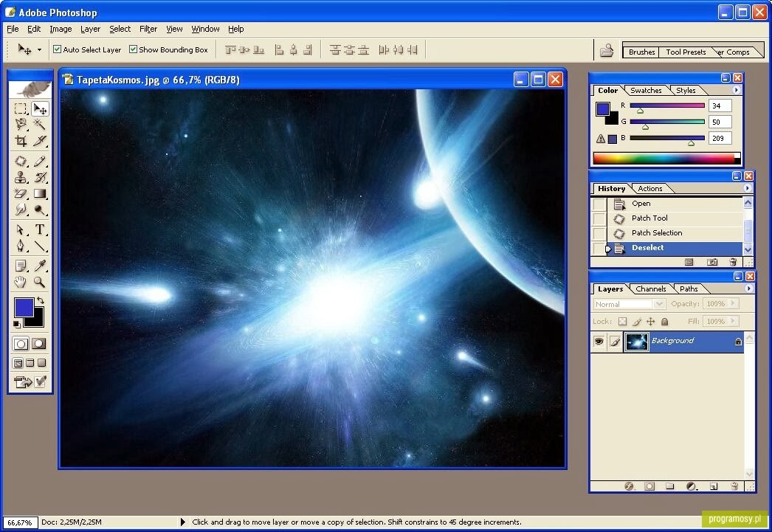Open Color panel flyout menu
This screenshot has height=532, width=772.
tap(736, 90)
